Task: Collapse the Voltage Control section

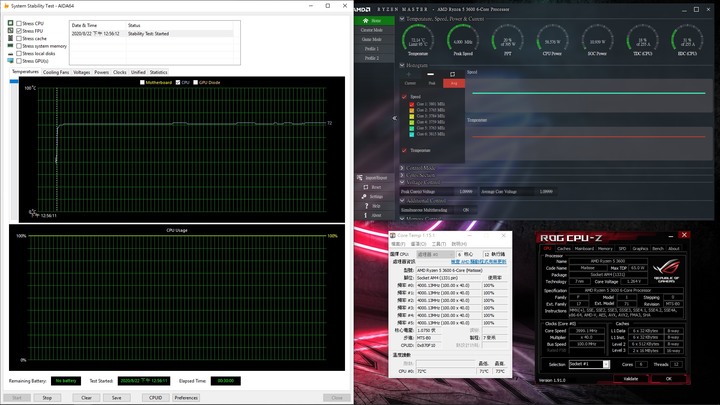Action: pos(402,182)
